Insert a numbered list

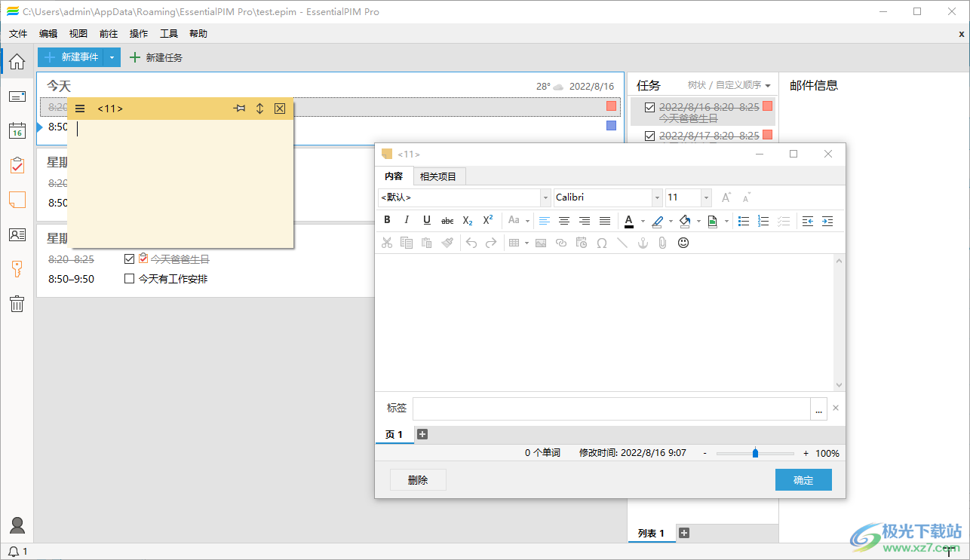(x=763, y=221)
